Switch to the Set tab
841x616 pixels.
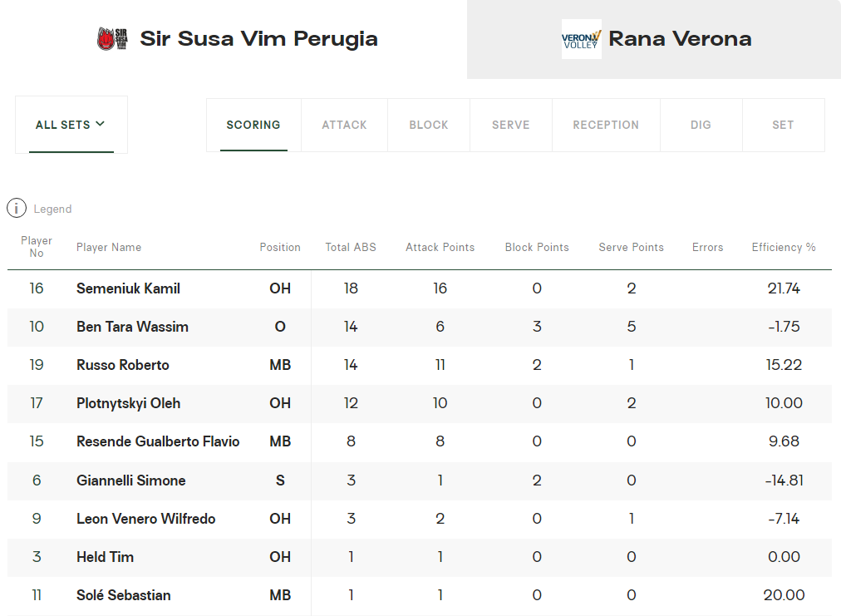[x=783, y=125]
